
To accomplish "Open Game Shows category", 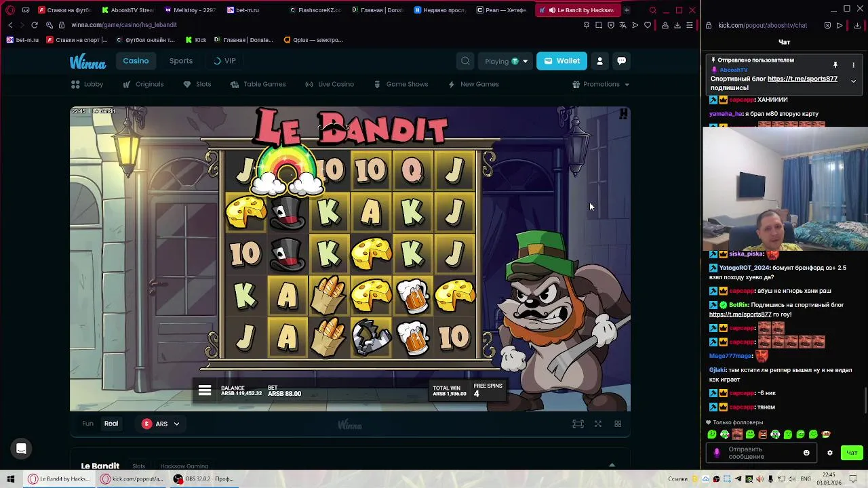I will [401, 84].
